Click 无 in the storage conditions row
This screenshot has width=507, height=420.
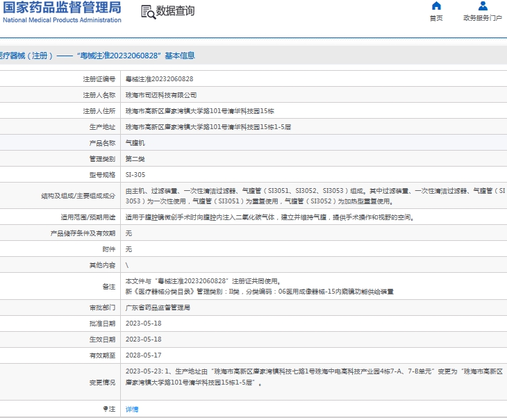[x=128, y=233]
